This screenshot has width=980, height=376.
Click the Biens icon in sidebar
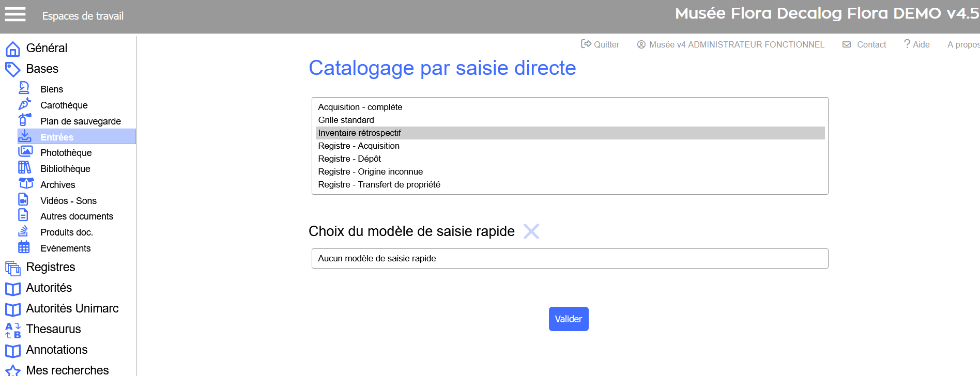pos(24,88)
